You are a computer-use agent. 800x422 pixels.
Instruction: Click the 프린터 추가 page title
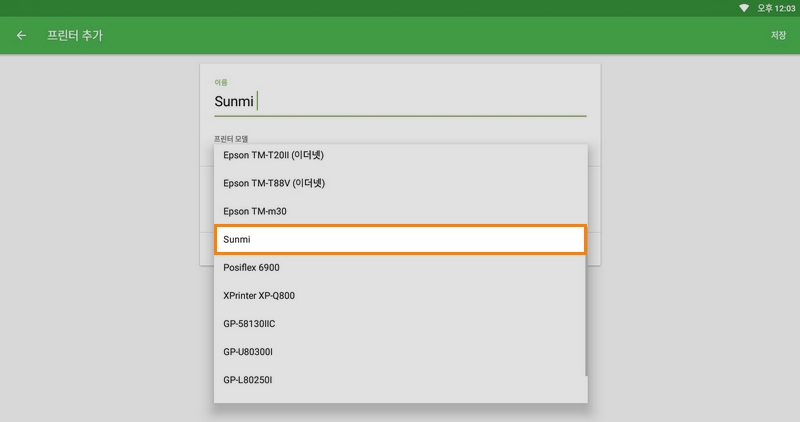74,35
